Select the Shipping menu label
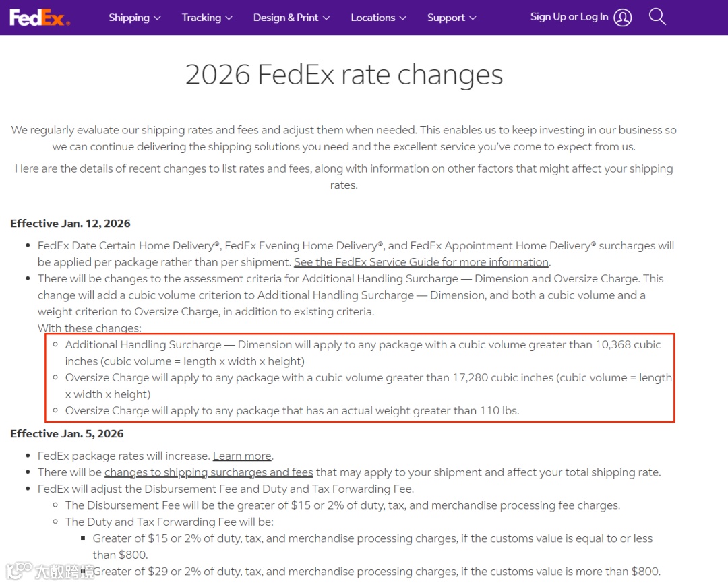This screenshot has height=585, width=728. click(x=129, y=18)
